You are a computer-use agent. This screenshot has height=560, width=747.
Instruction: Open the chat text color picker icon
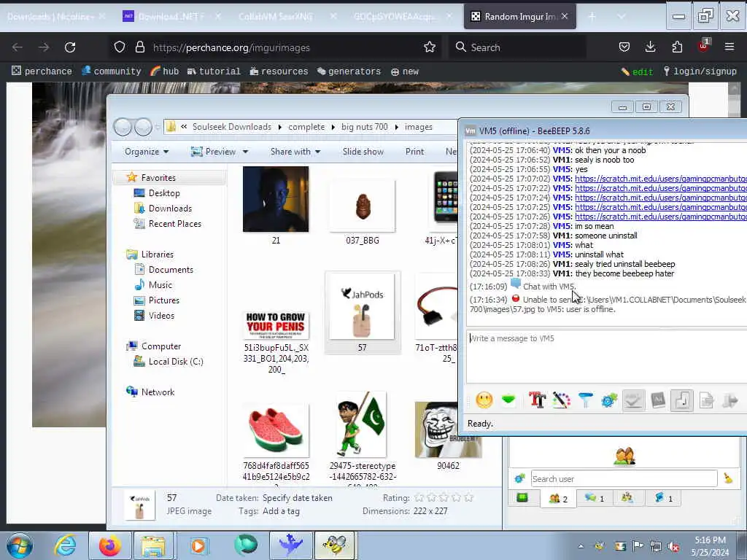(x=561, y=400)
